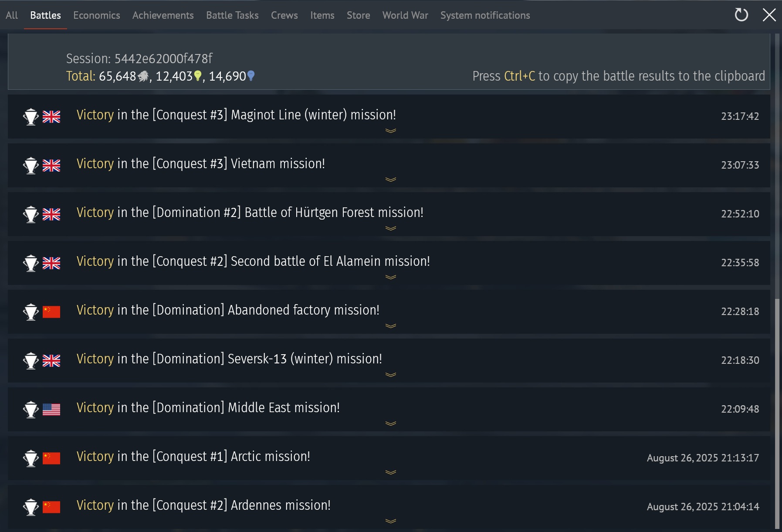The image size is (782, 532).
Task: Click the trophy icon for Vietnam mission
Action: coord(31,166)
